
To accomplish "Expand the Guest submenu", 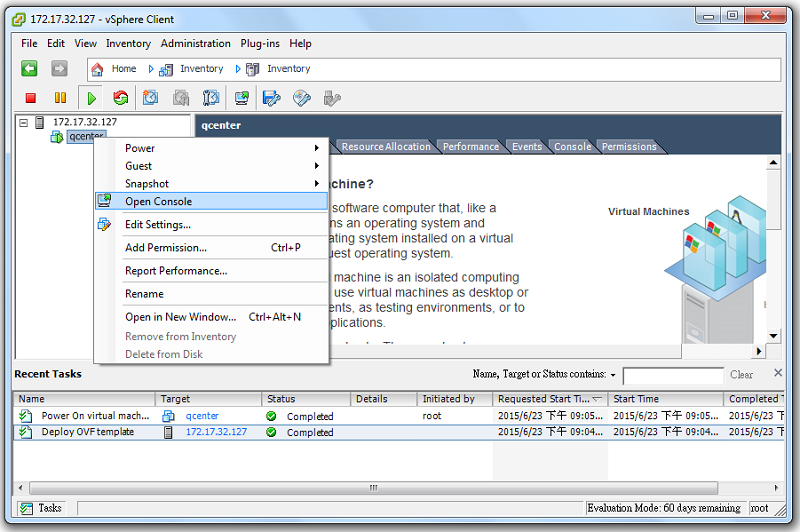I will pos(317,166).
